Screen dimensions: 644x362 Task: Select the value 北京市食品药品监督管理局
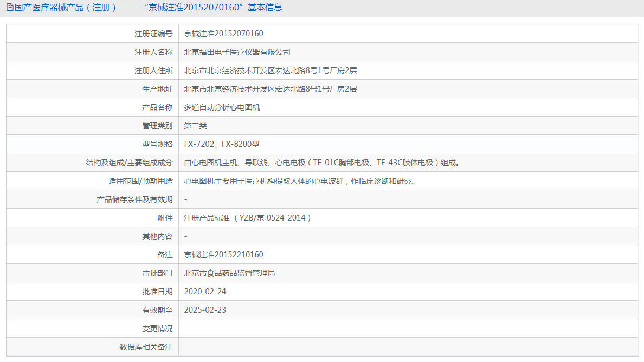tap(230, 273)
